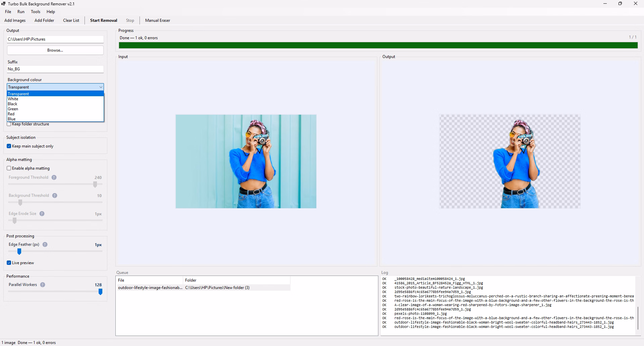Open the Help menu

pos(51,12)
